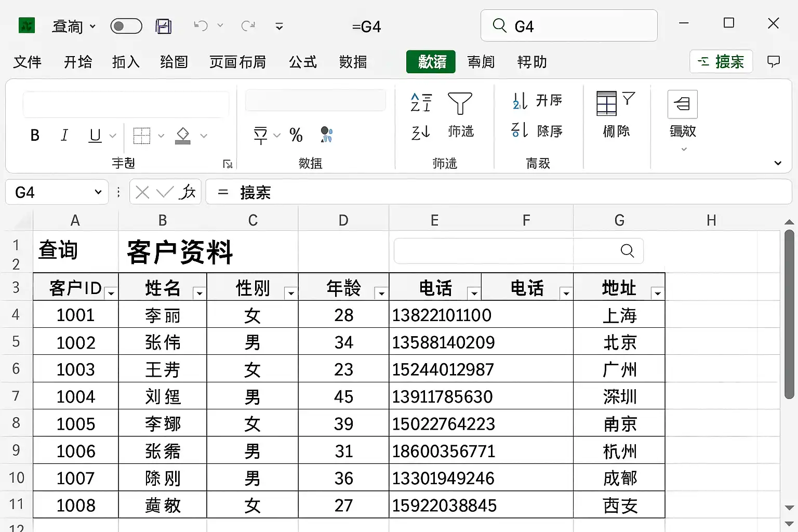Confirm formula entry with the checkmark

pyautogui.click(x=165, y=193)
